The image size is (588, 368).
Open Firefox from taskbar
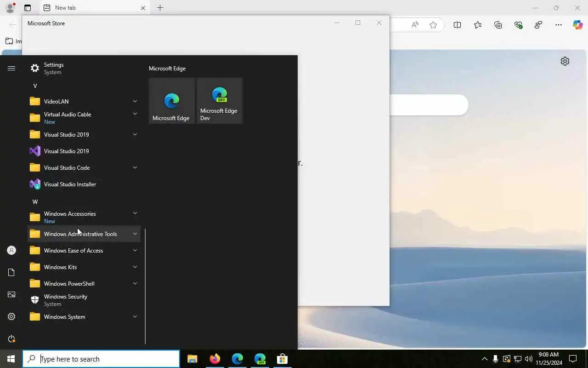pyautogui.click(x=215, y=359)
